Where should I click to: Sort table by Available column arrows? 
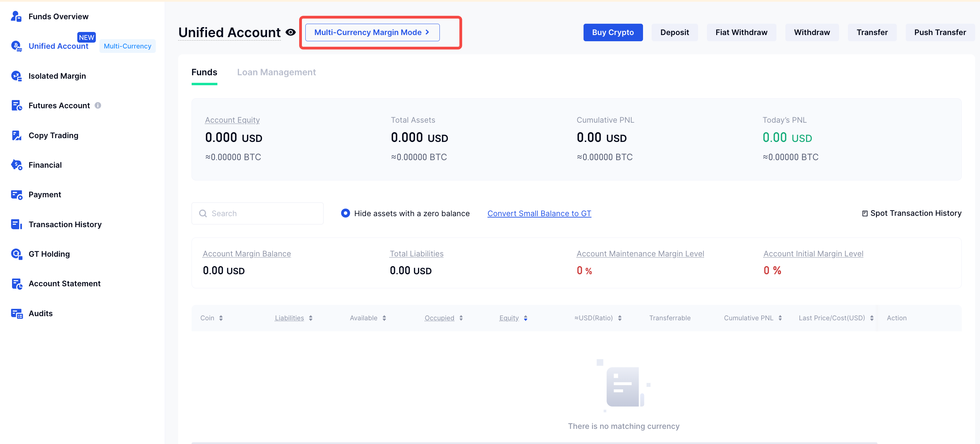point(384,318)
